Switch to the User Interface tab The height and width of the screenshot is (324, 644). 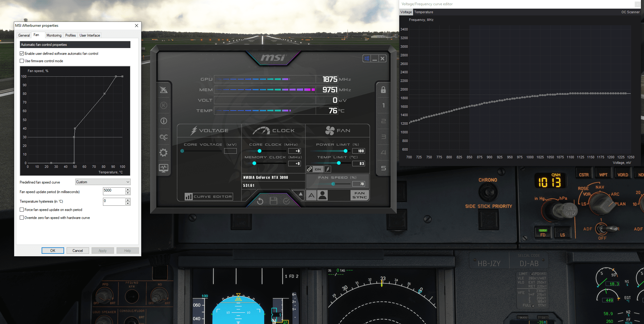pyautogui.click(x=90, y=35)
